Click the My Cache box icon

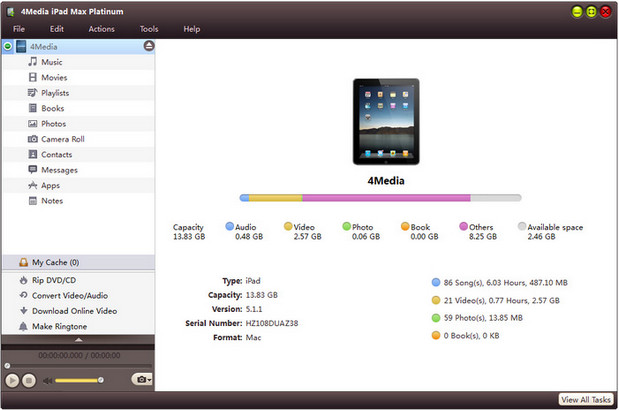click(x=24, y=262)
